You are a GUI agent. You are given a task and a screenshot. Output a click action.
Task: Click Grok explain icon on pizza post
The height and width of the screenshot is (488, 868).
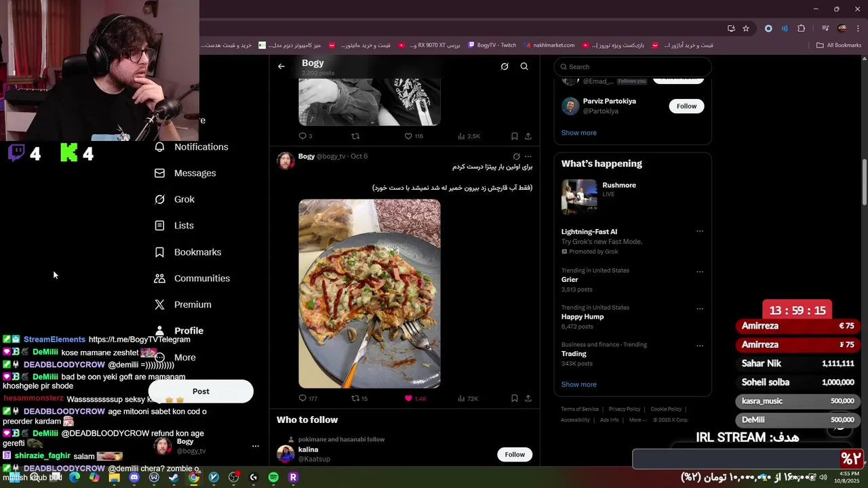coord(516,157)
